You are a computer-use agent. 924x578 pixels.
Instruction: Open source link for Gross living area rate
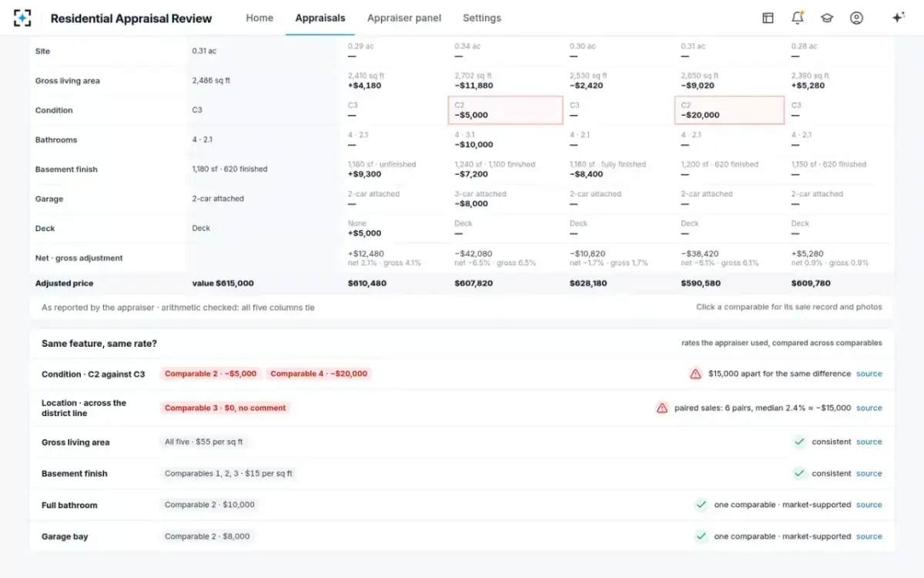tap(869, 442)
